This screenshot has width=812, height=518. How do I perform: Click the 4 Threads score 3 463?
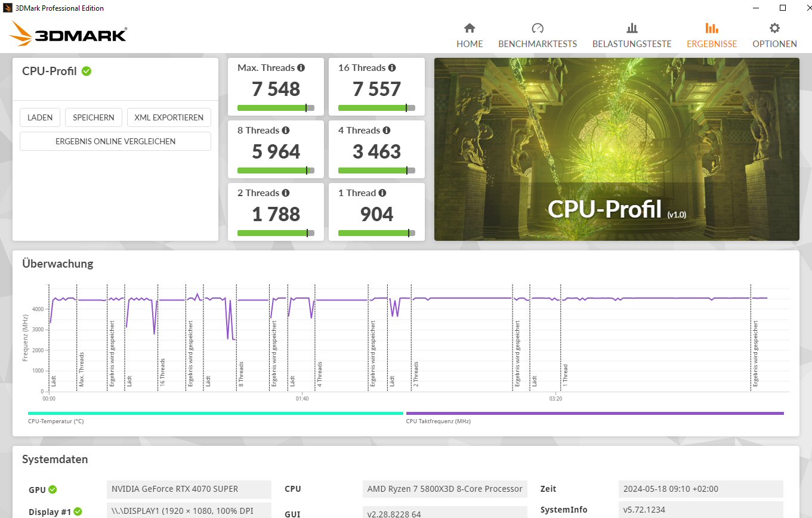pyautogui.click(x=376, y=151)
